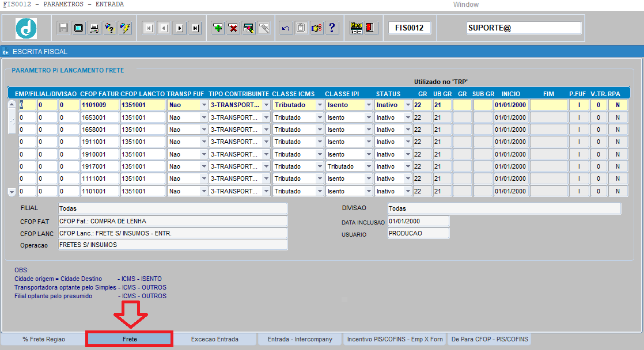This screenshot has height=350, width=644.
Task: Click the clipboard paste toolbar icon
Action: point(301,28)
